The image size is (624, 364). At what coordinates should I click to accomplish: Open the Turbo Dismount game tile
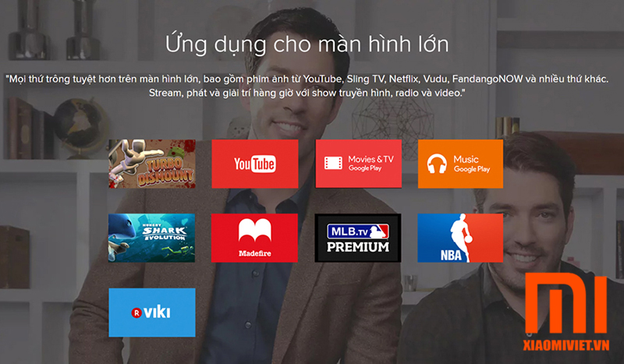(151, 164)
